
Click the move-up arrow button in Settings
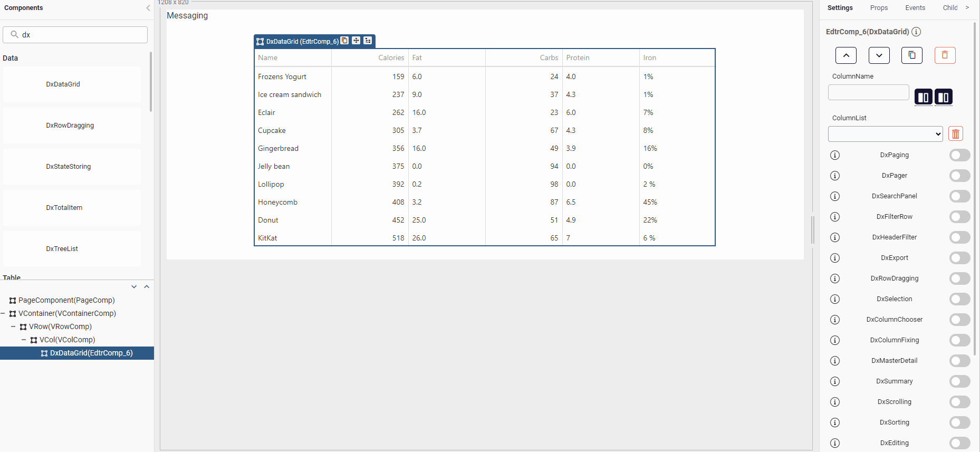click(x=846, y=55)
